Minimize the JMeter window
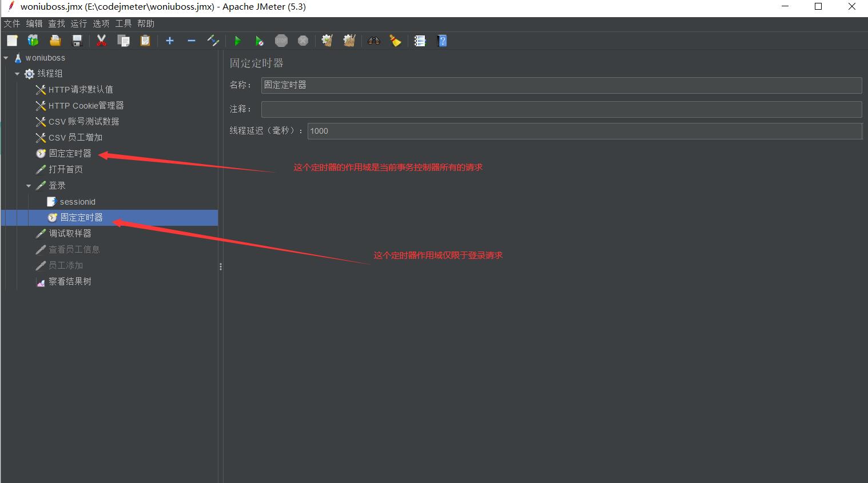 786,7
